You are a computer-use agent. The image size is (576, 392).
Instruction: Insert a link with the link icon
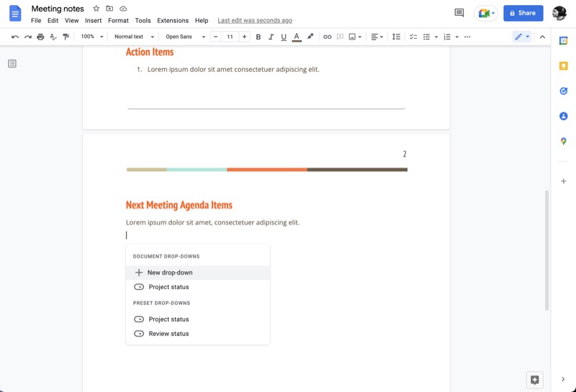(328, 37)
